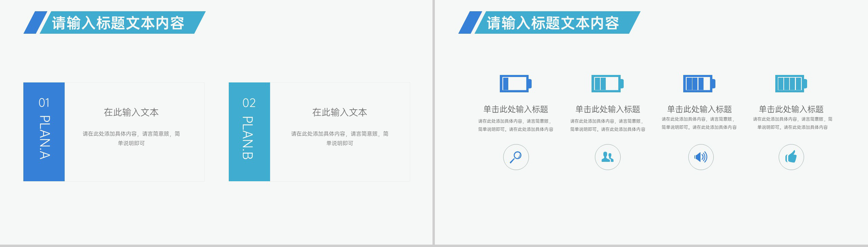Select description paragraph above the speaker icon
The image size is (868, 247).
699,123
